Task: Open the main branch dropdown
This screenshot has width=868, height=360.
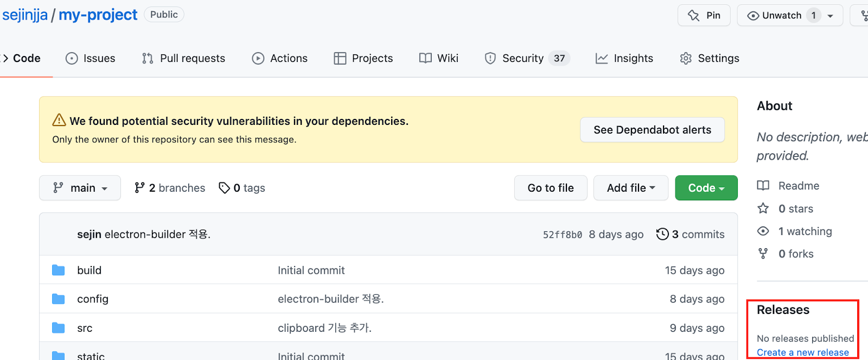Action: (x=80, y=188)
